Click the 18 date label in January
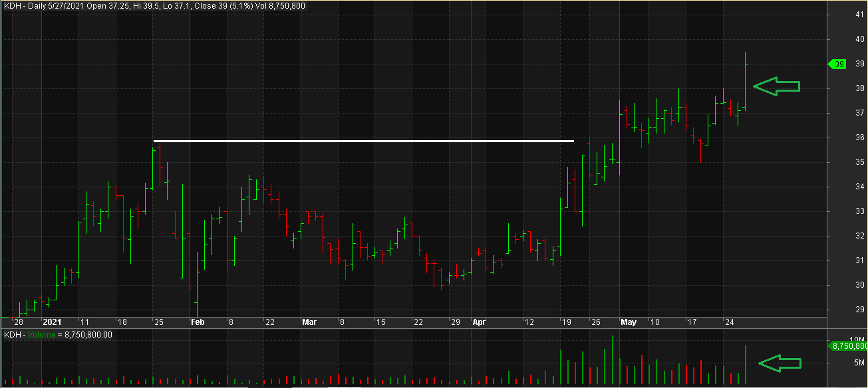 [121, 322]
